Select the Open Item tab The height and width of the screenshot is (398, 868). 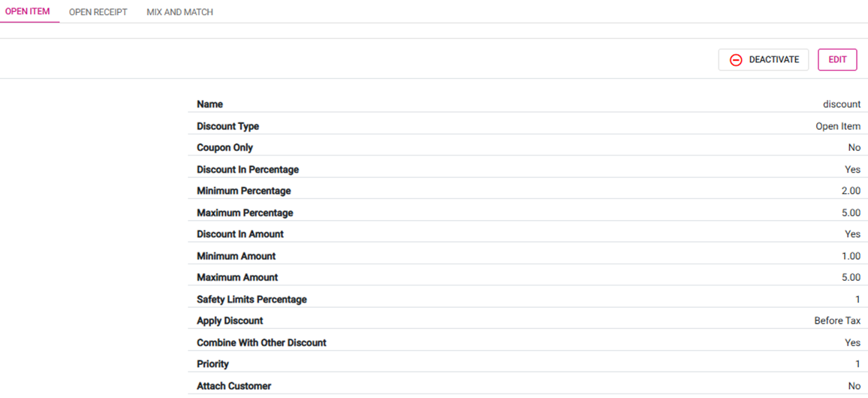27,12
